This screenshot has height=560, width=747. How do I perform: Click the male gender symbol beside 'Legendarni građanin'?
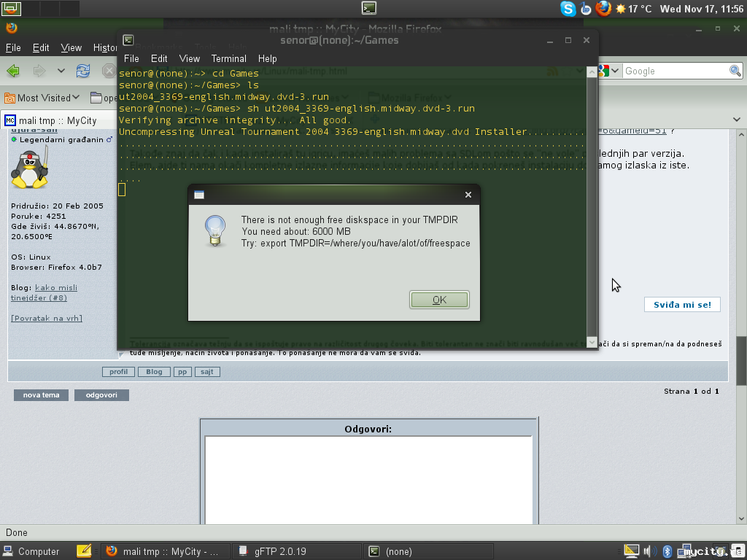109,139
